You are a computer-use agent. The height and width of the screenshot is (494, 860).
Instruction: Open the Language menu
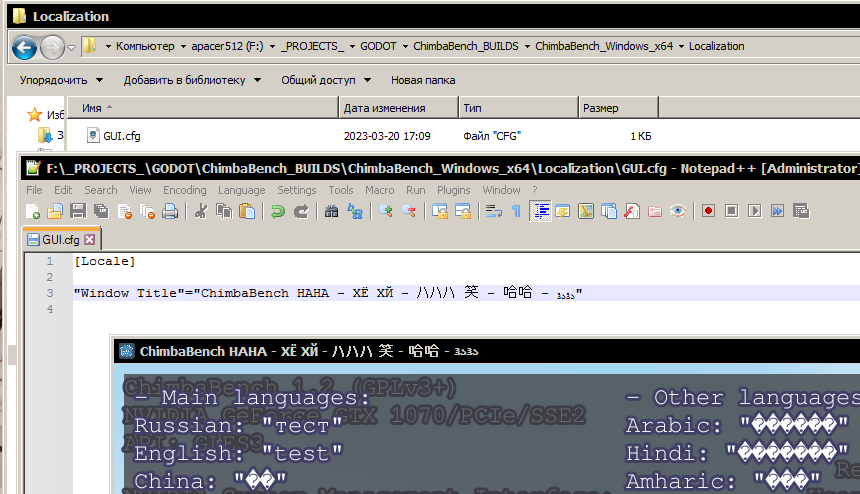(x=242, y=190)
